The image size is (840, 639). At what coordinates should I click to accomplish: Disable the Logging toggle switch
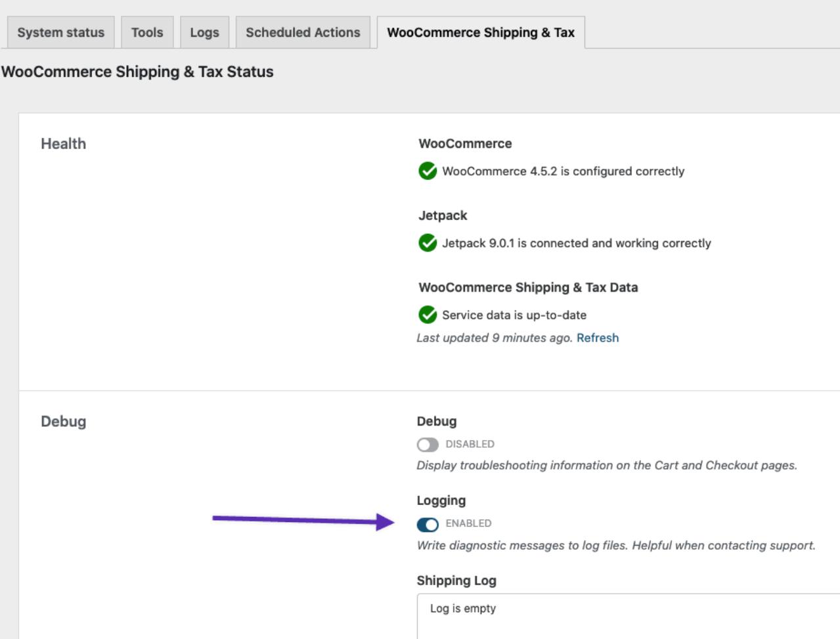point(428,524)
